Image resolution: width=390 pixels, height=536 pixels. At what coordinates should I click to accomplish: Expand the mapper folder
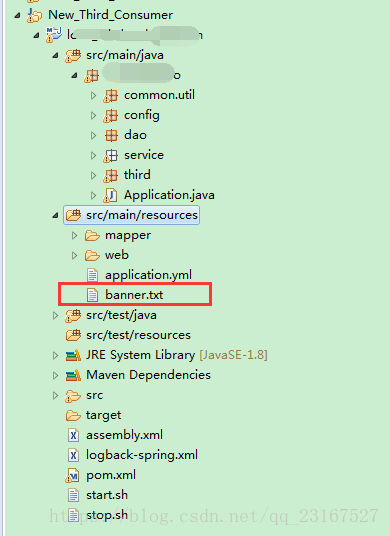pos(75,235)
